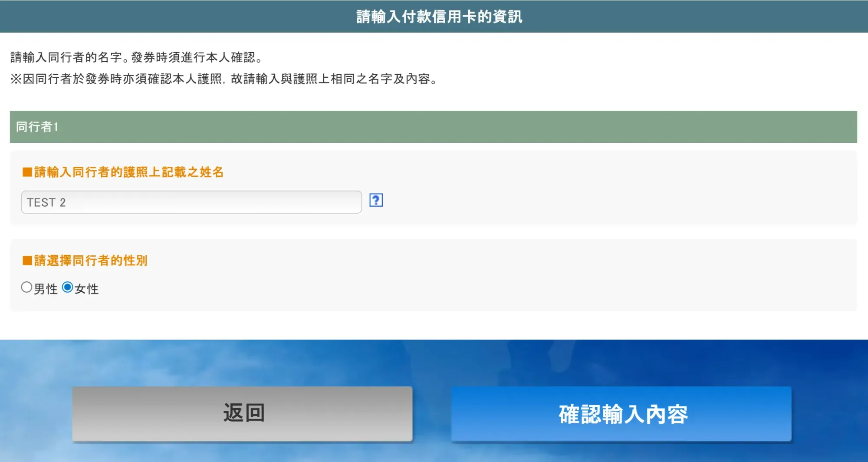Screen dimensions: 868x462
Task: Click the heading 請選擇同行者的性別
Action: pos(91,261)
